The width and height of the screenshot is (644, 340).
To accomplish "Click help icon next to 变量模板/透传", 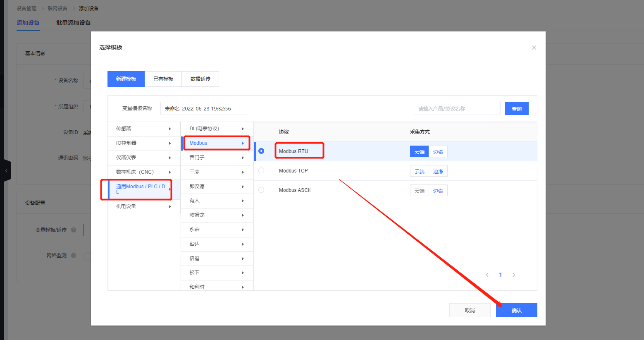I will [x=74, y=230].
